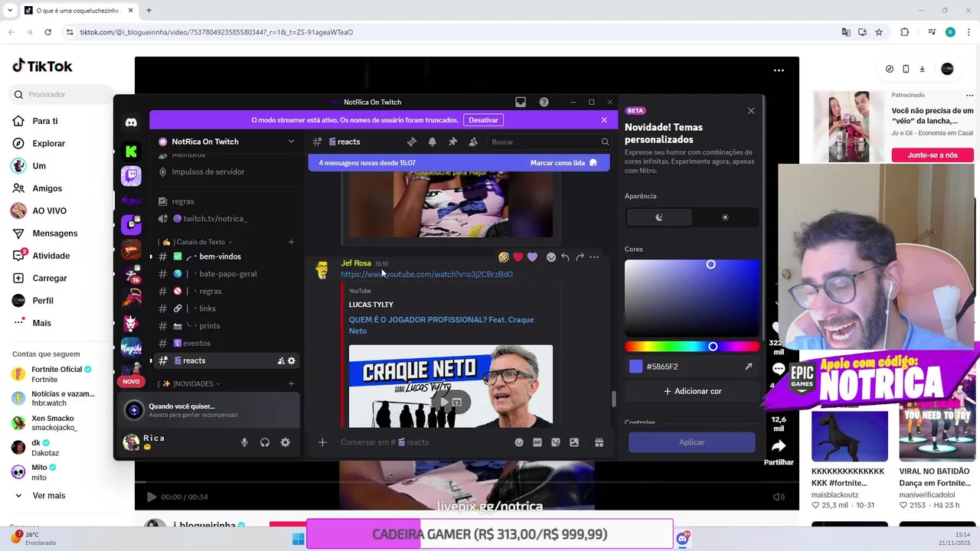Toggle member list icon in header

473,142
